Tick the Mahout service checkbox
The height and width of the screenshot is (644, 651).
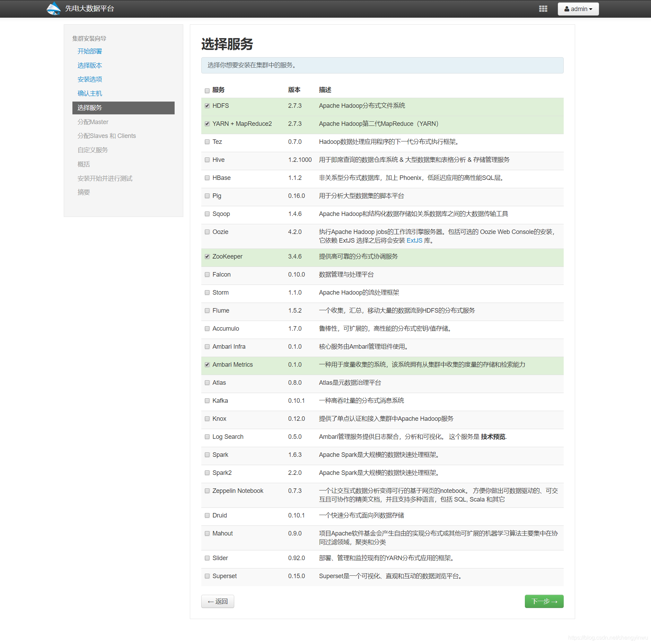(207, 533)
